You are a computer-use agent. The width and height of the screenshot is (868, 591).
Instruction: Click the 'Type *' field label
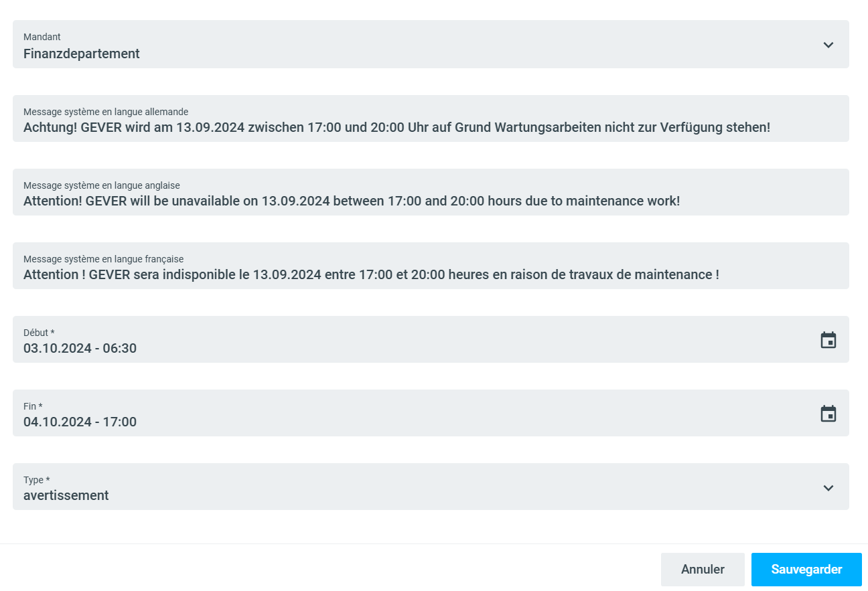coord(36,480)
